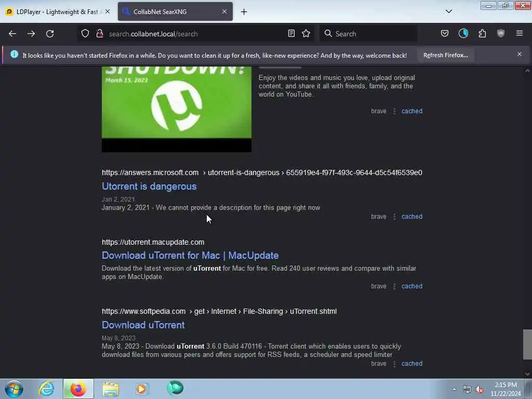532x399 pixels.
Task: Open the Utorrent is dangerous result
Action: tap(149, 187)
